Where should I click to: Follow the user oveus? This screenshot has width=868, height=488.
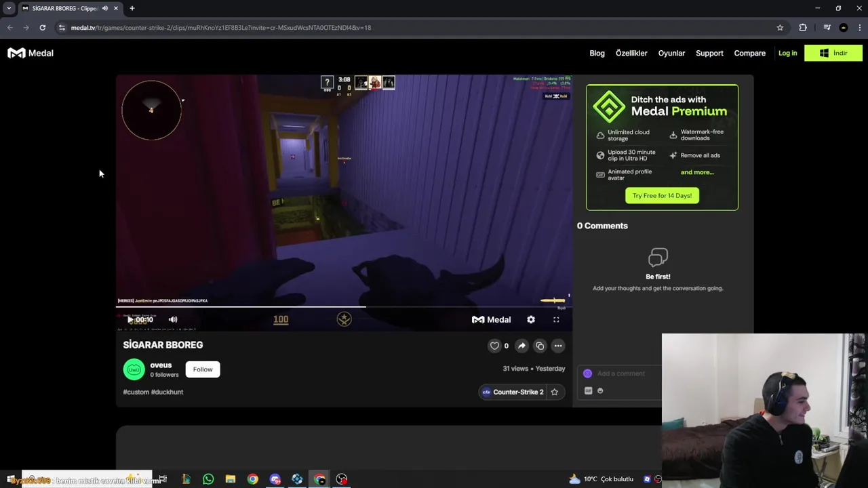click(x=203, y=369)
